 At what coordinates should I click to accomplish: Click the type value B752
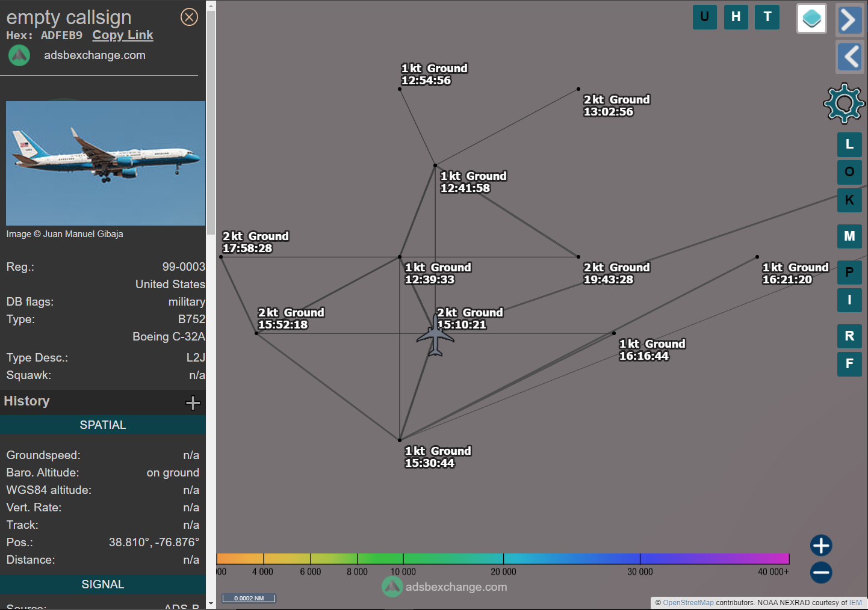point(191,319)
